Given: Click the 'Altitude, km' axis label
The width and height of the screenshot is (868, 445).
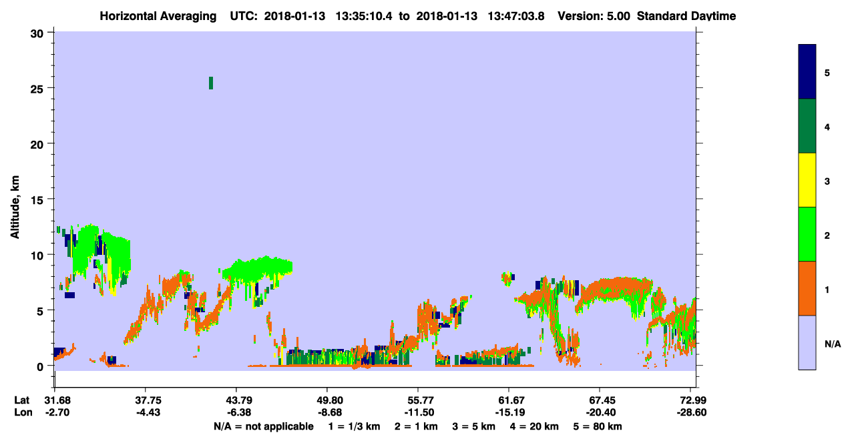Looking at the screenshot, I should click(14, 205).
